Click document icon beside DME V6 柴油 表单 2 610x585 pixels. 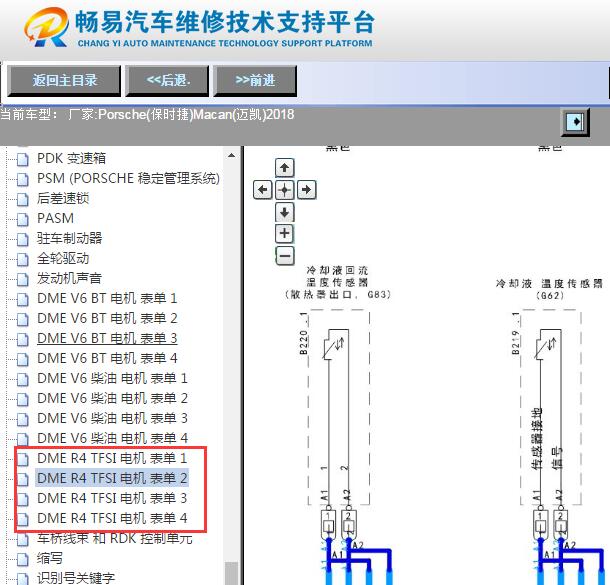[23, 399]
